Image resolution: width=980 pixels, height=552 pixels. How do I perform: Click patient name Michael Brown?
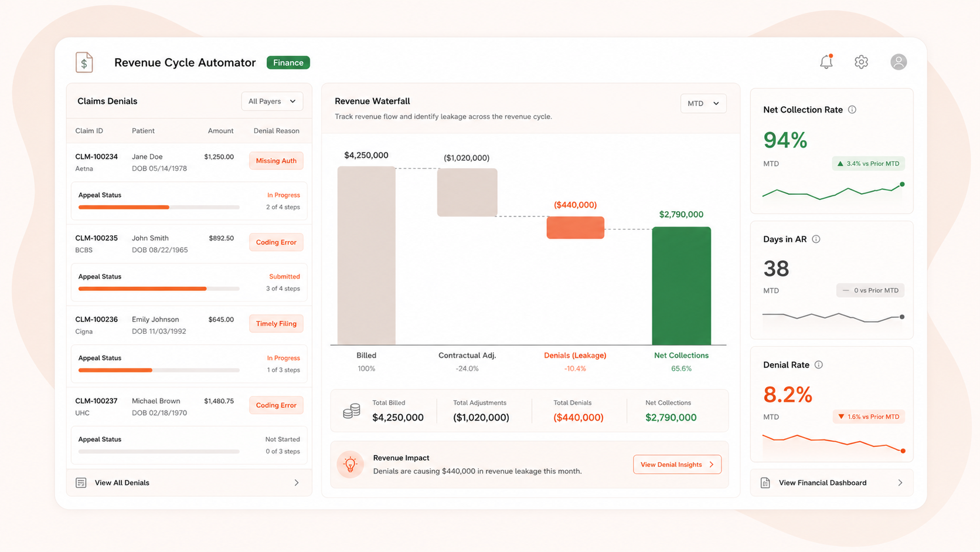156,401
